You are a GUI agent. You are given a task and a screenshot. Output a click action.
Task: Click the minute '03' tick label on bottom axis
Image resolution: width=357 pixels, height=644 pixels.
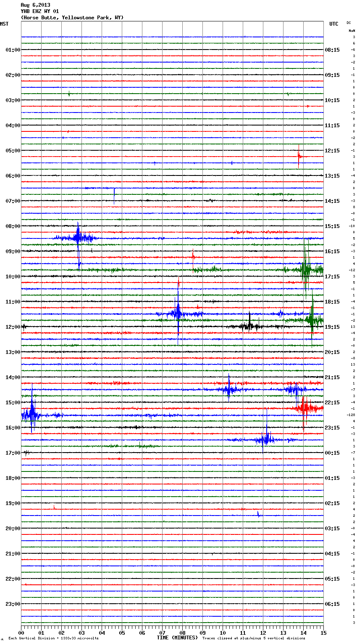point(81,633)
